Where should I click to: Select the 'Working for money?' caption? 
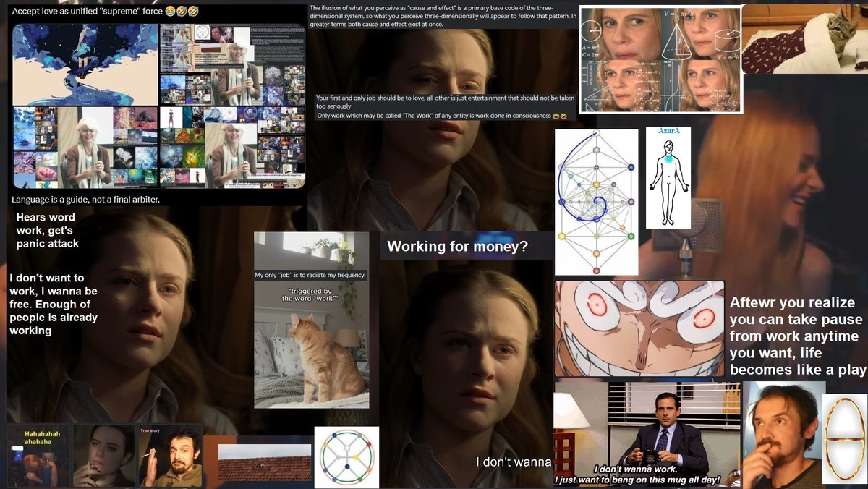[457, 247]
